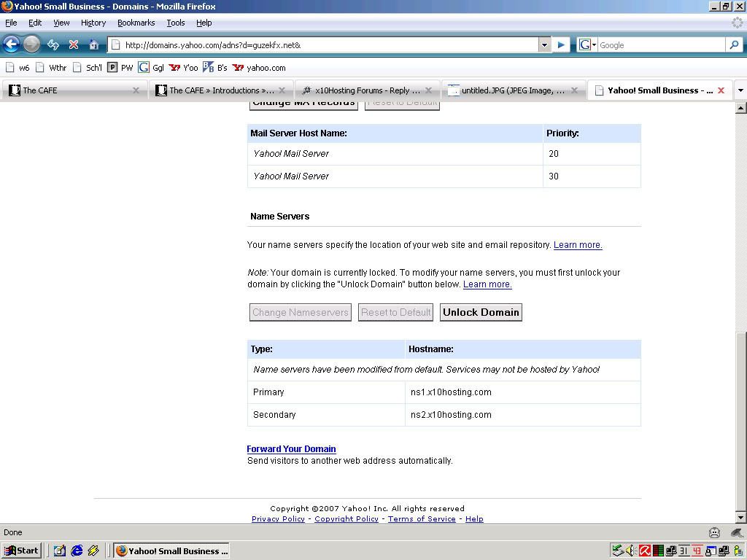Screen dimensions: 747x560
Task: Open the Help link in the page footer
Action: coord(474,519)
